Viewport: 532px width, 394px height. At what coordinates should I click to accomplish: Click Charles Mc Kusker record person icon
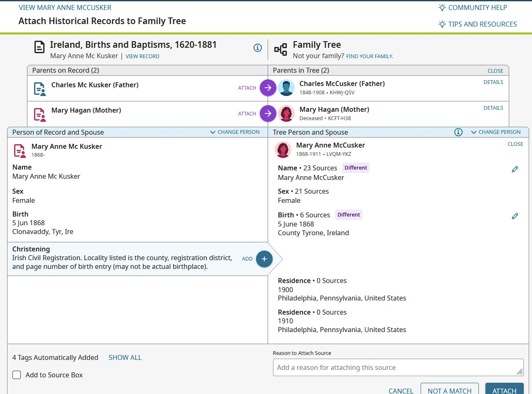(x=39, y=89)
